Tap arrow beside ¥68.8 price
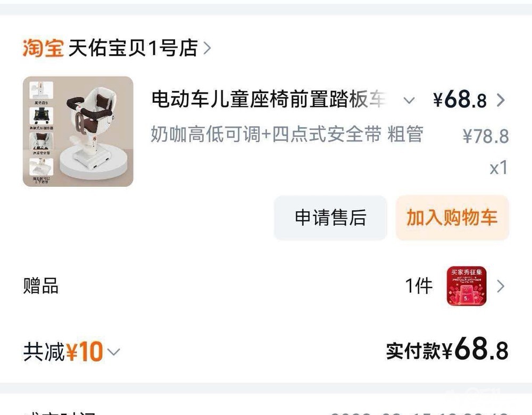 coord(501,100)
